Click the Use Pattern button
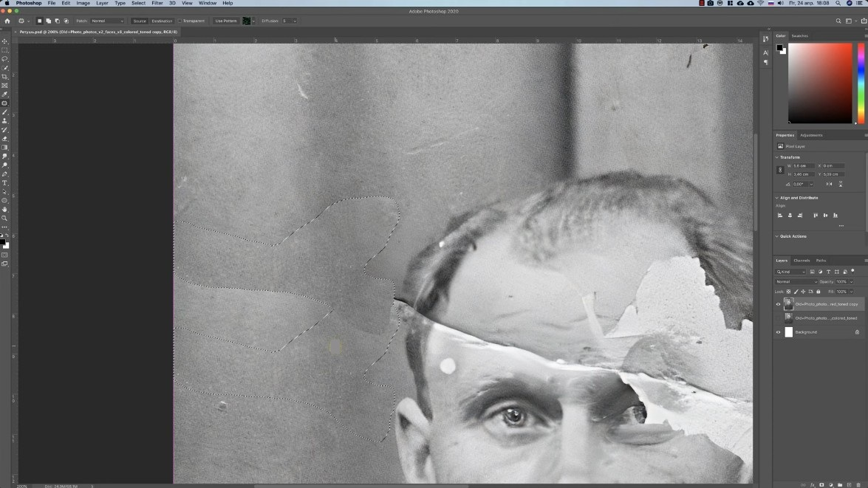Viewport: 868px width, 488px height. pyautogui.click(x=226, y=21)
